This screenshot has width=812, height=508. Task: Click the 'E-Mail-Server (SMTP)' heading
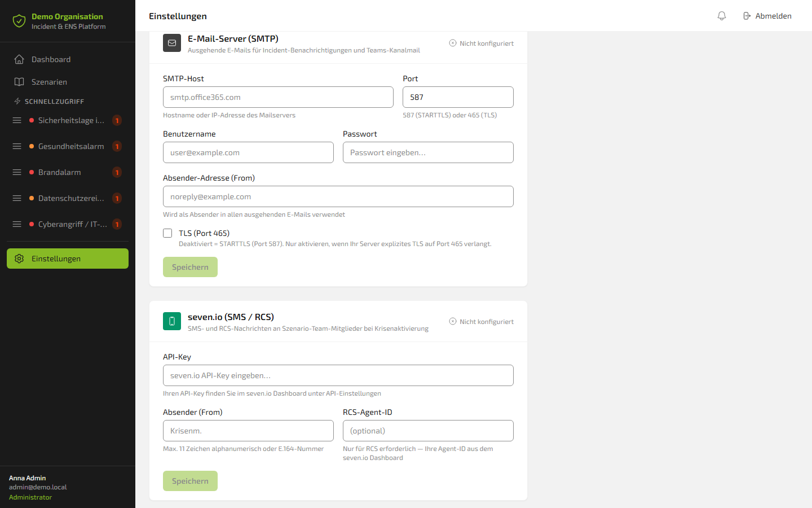(233, 38)
